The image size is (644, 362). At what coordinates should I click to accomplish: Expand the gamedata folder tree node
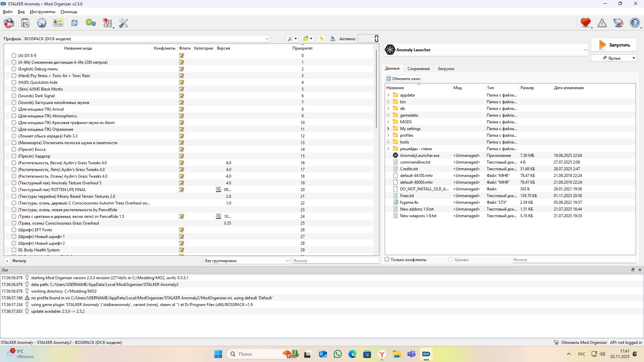pyautogui.click(x=388, y=115)
